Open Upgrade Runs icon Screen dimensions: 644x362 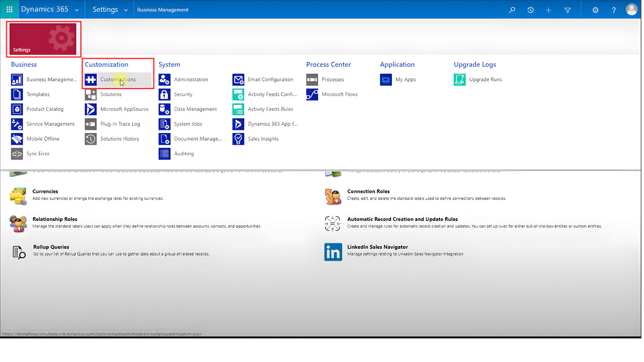coord(460,79)
